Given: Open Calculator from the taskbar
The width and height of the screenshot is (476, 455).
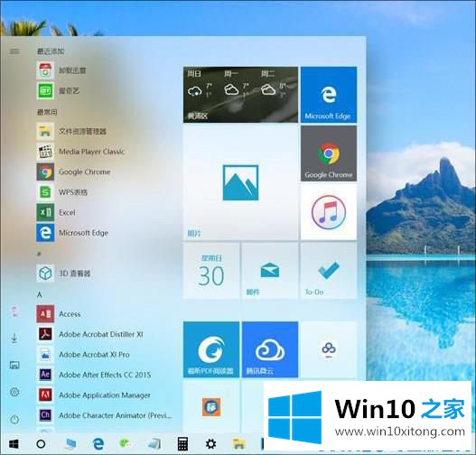Looking at the screenshot, I should [x=182, y=444].
